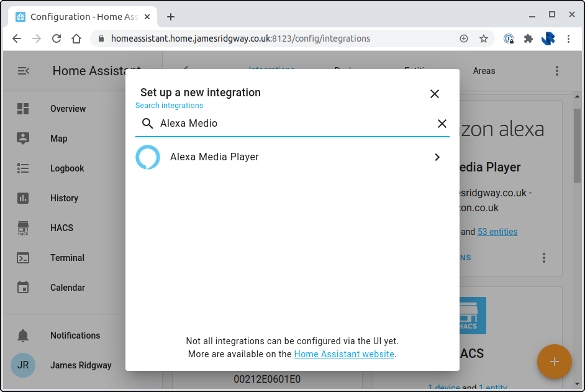585x392 pixels.
Task: Go to HACS label in sidebar
Action: pos(61,228)
